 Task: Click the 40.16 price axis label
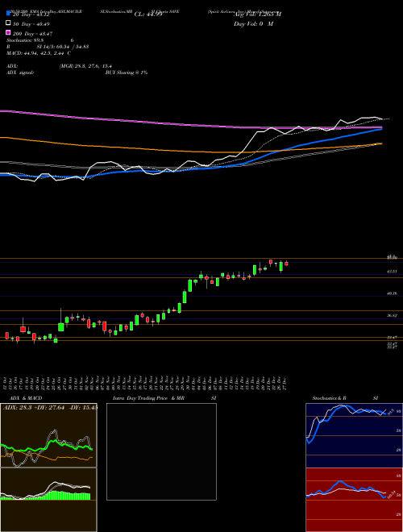coord(393,293)
